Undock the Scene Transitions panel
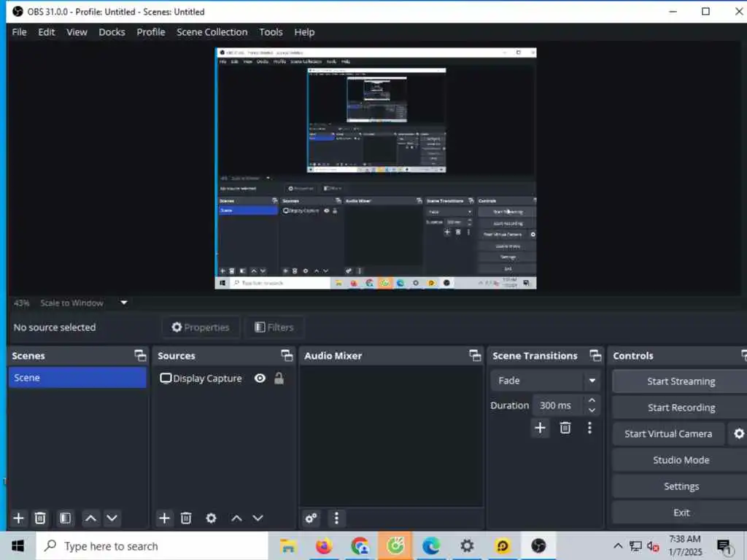Viewport: 747px width, 560px height. click(595, 355)
